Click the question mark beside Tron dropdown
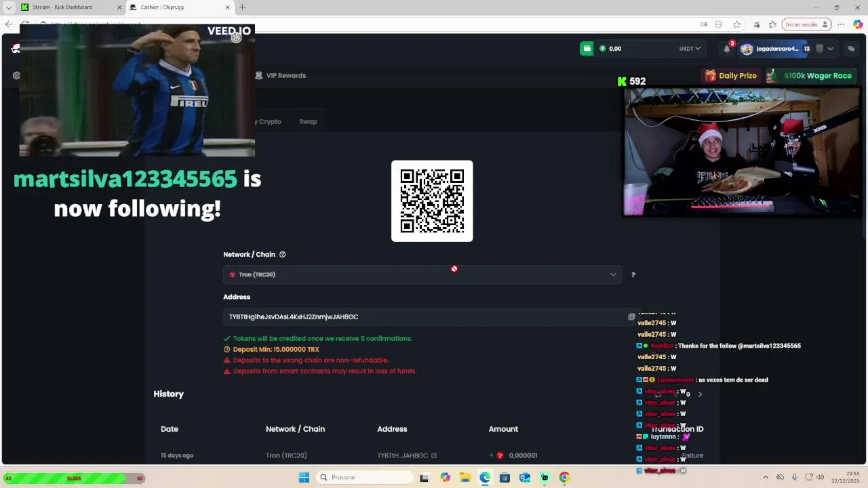 click(x=633, y=274)
